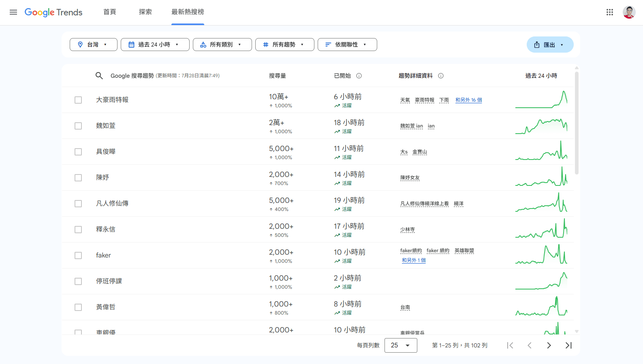
Task: Click the 搜尋量 column header
Action: coord(278,76)
